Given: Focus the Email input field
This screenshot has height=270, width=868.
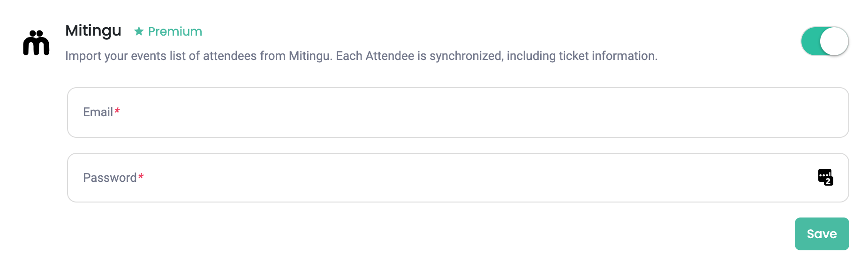Looking at the screenshot, I should pyautogui.click(x=458, y=112).
